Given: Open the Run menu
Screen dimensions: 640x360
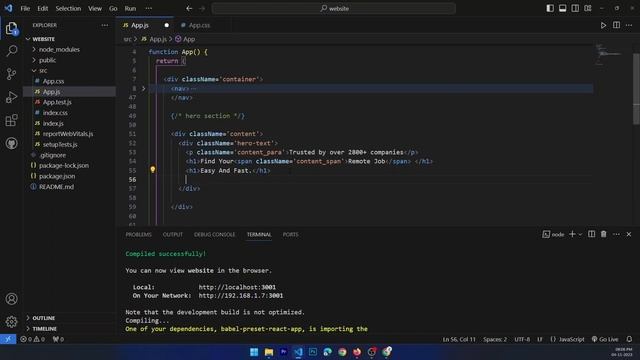Looking at the screenshot, I should click(x=130, y=8).
